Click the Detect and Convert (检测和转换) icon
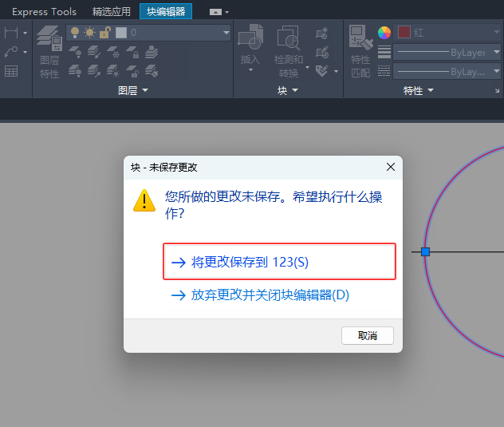The height and width of the screenshot is (427, 504). [289, 38]
